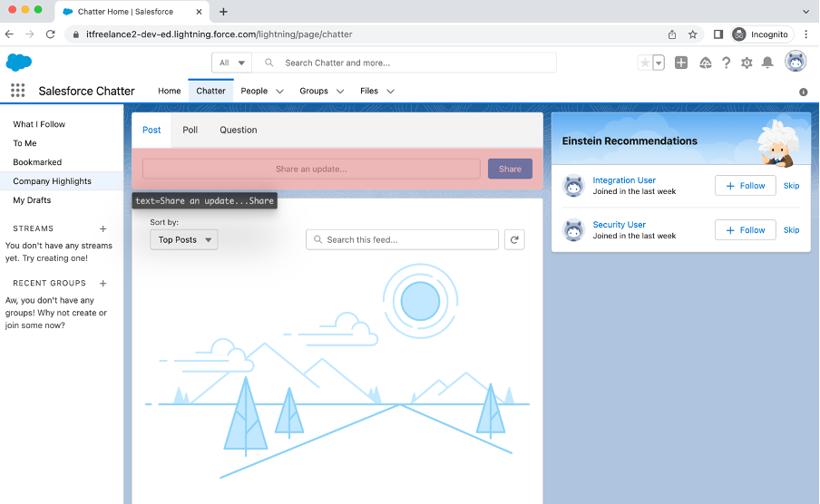The height and width of the screenshot is (504, 820).
Task: Open the Setup gear icon
Action: pos(747,63)
